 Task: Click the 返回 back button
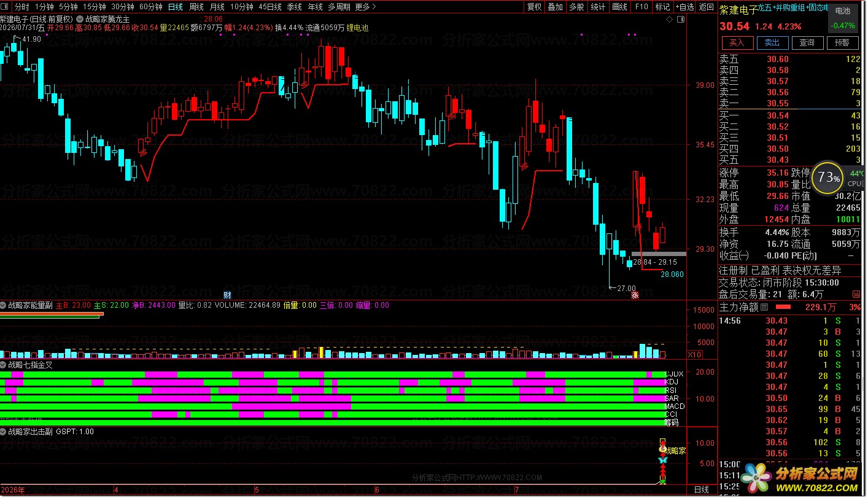coord(707,7)
